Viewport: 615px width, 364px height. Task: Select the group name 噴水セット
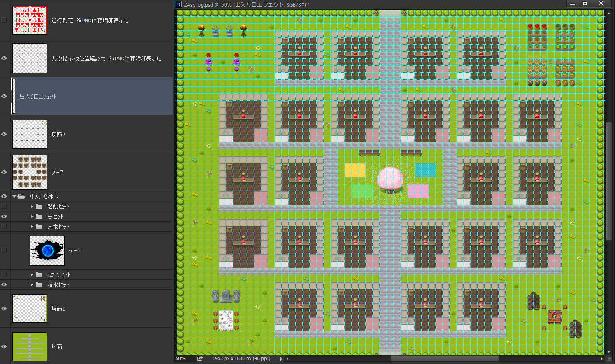[58, 284]
